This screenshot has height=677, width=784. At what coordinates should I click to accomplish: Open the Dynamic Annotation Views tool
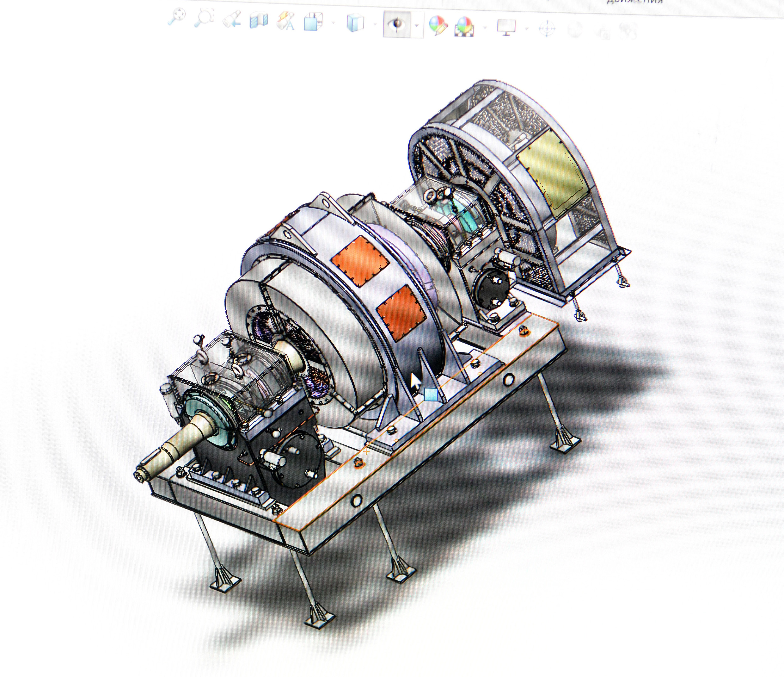coord(286,21)
